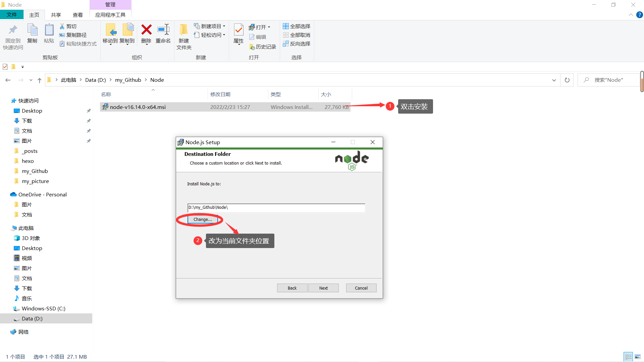Click Select all (全部选择)
The width and height of the screenshot is (644, 362).
click(297, 26)
